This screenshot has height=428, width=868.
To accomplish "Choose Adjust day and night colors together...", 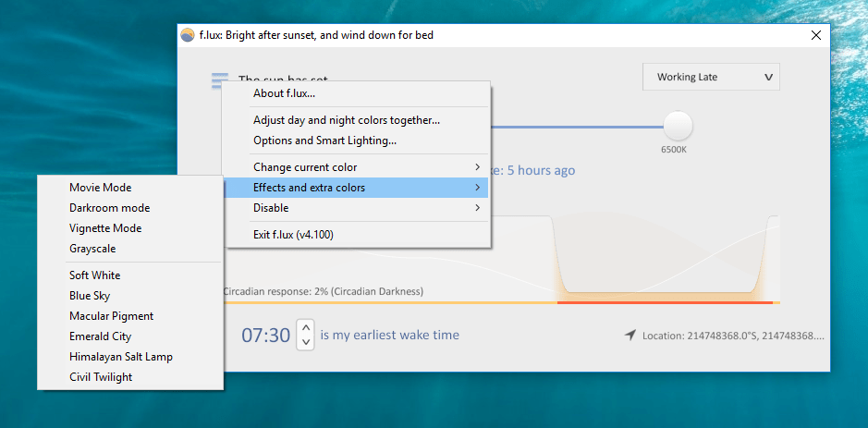I will (355, 120).
